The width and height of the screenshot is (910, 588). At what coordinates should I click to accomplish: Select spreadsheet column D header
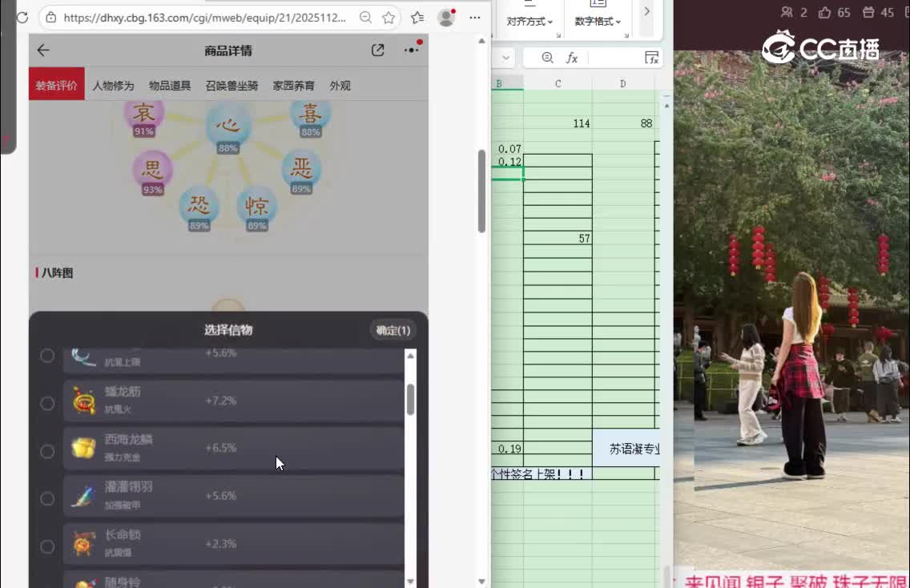coord(622,83)
